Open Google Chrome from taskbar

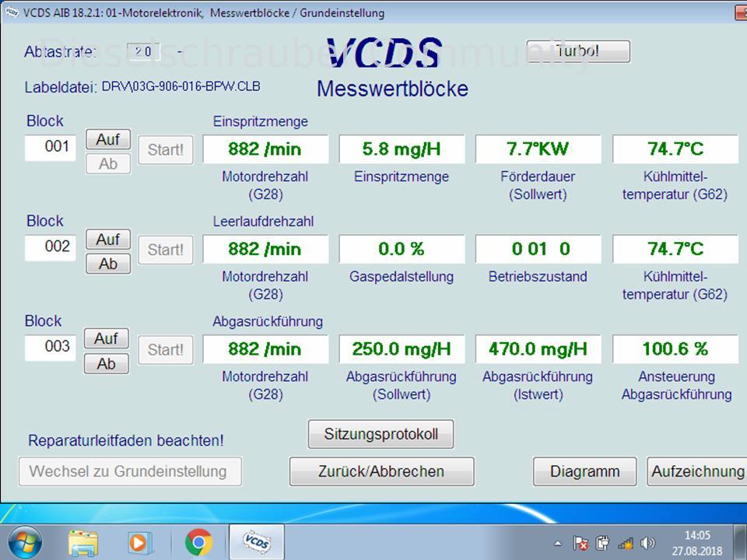(198, 542)
